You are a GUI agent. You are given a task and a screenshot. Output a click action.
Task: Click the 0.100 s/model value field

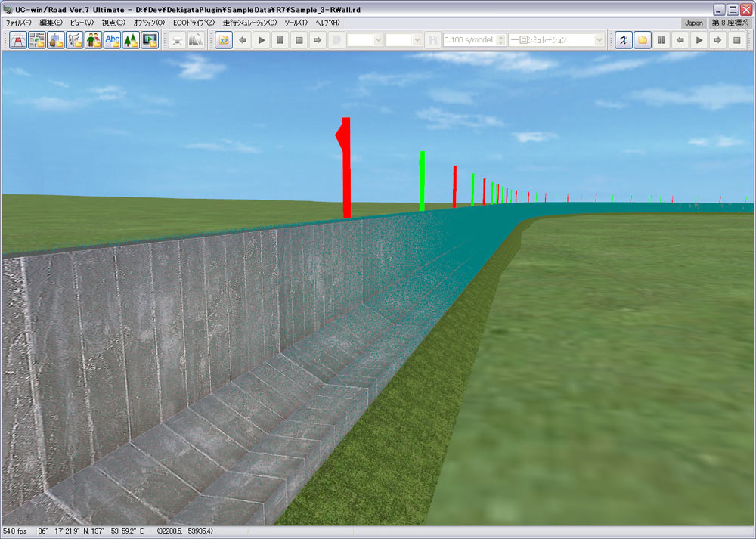coord(469,40)
